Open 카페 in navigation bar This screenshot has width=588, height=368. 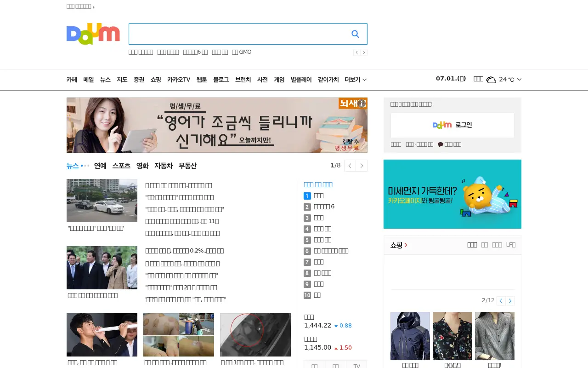pyautogui.click(x=72, y=80)
